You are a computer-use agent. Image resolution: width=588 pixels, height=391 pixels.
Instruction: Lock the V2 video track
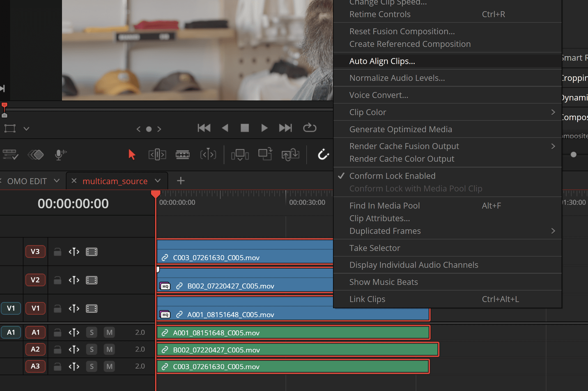point(58,280)
